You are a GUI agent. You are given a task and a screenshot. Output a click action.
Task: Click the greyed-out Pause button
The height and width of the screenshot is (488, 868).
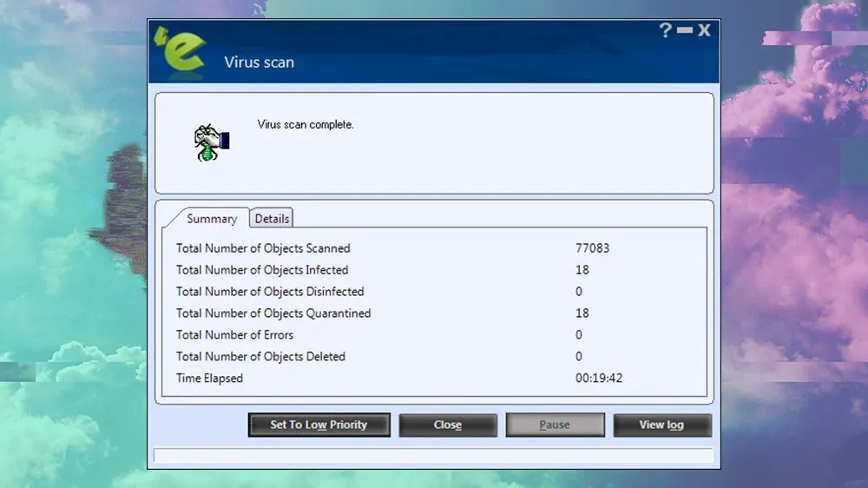point(555,425)
